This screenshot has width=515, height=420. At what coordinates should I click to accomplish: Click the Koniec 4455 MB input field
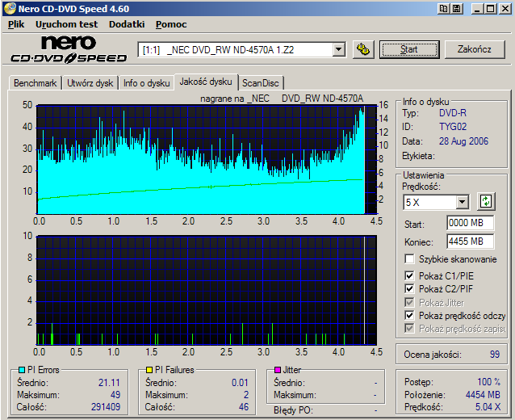[x=471, y=241]
